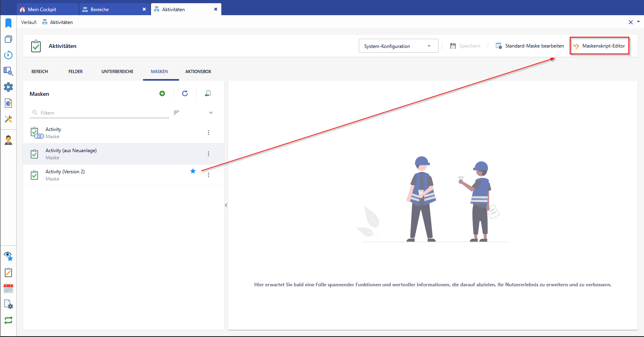This screenshot has height=337, width=644.
Task: Switch to the Bereiche tab
Action: 100,9
